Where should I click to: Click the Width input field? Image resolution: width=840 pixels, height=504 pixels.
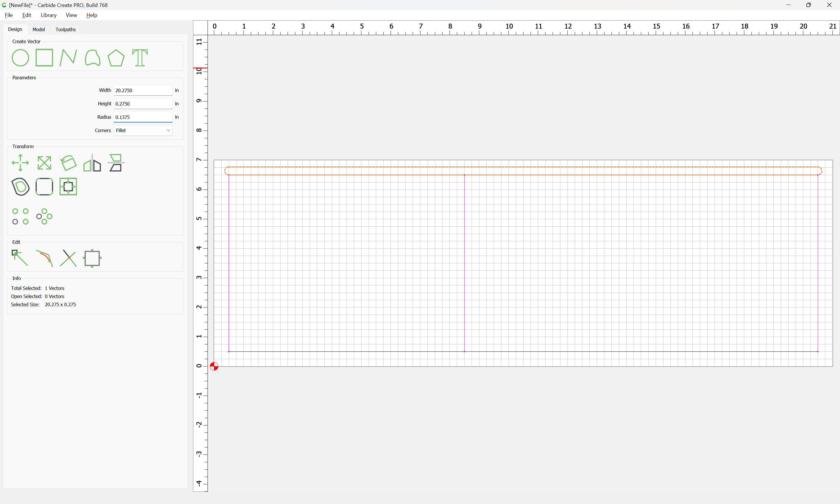143,90
